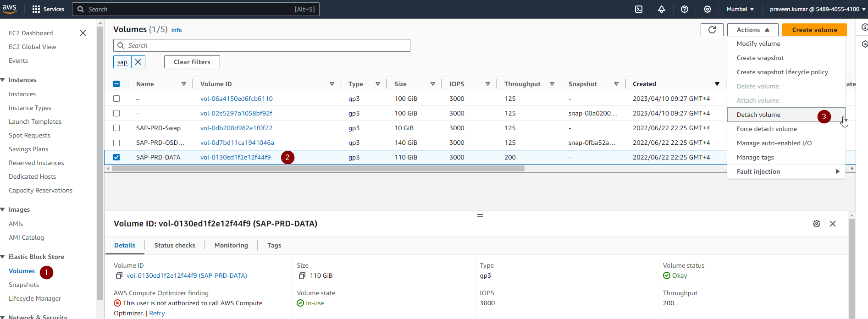Screen dimensions: 868x319
Task: Expand the Network & Security section
Action: (x=3, y=317)
